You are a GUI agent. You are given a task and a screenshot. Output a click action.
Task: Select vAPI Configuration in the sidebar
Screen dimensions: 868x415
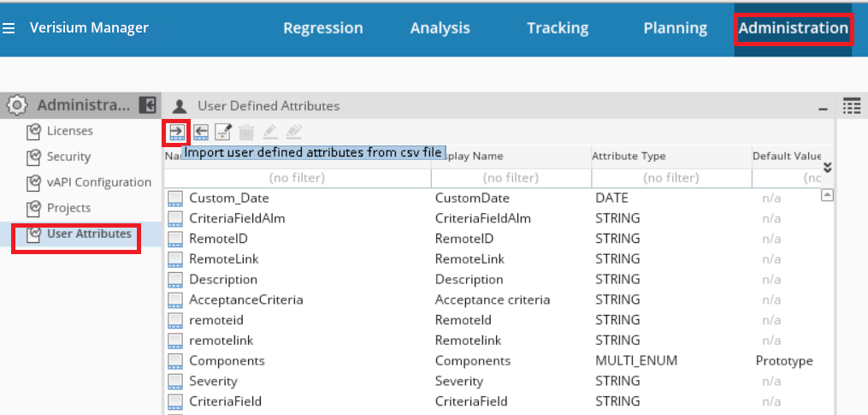99,182
